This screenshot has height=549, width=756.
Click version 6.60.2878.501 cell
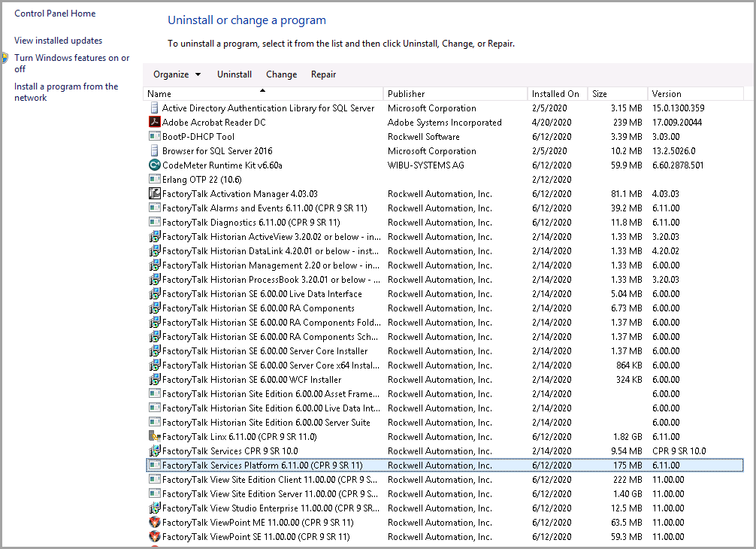tap(678, 165)
